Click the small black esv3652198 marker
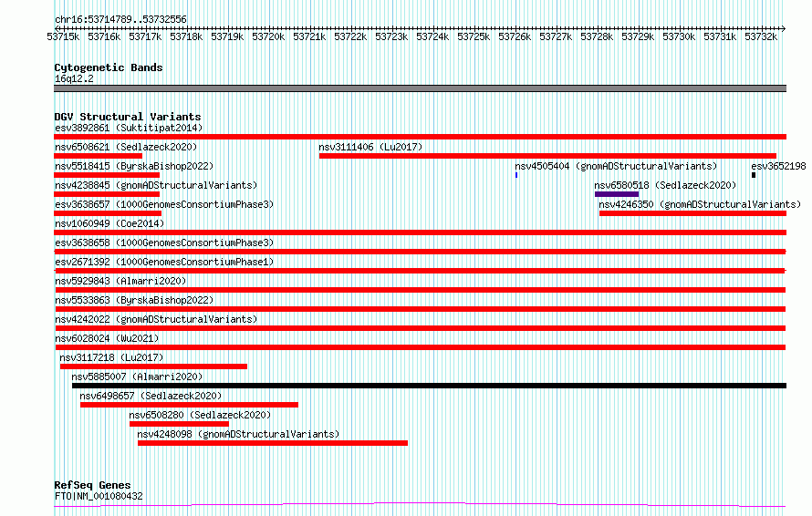 click(x=754, y=175)
